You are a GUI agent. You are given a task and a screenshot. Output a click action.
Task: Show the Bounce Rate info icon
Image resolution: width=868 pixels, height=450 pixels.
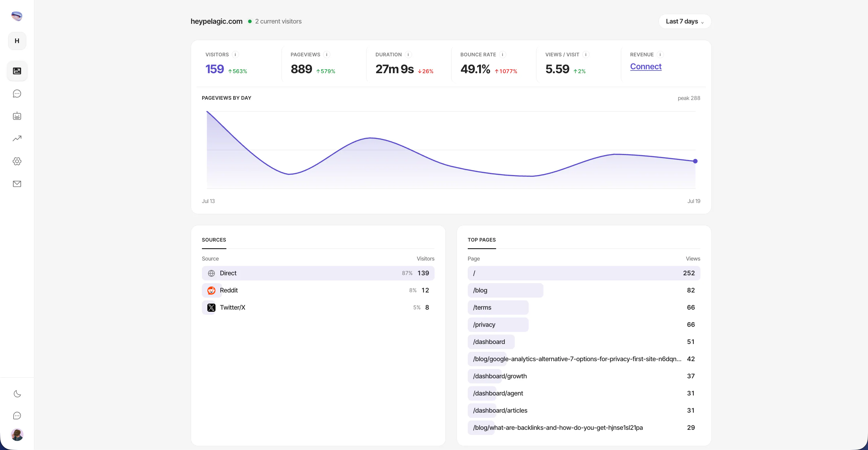(x=502, y=55)
